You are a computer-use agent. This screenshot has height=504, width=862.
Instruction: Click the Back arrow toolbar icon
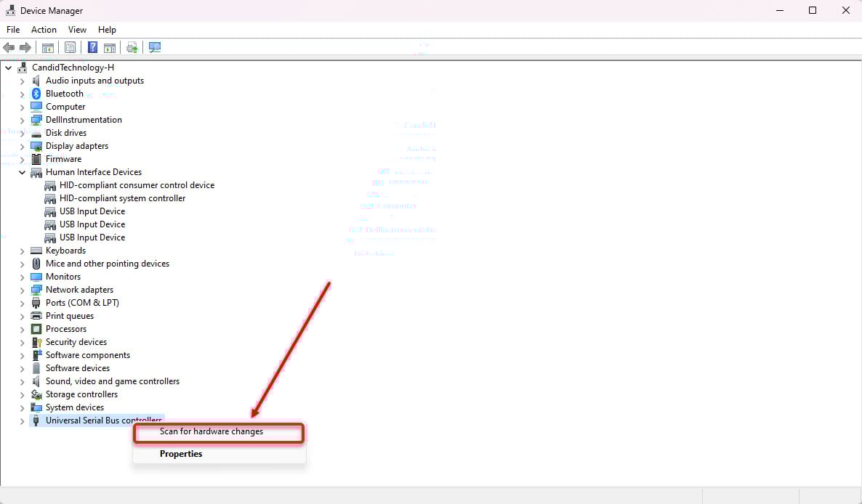click(9, 48)
